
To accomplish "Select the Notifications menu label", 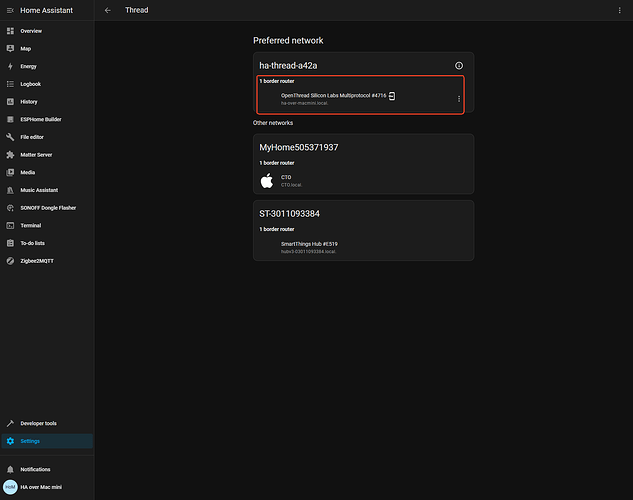I will [36, 469].
